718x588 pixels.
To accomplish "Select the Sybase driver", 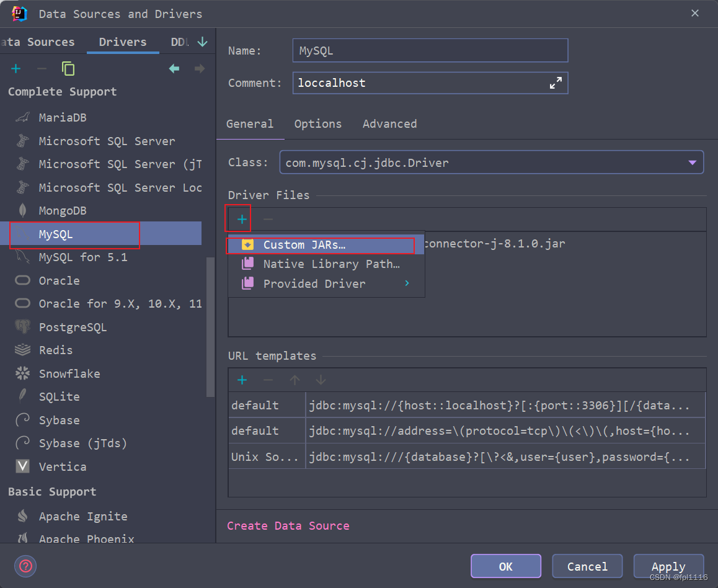I will (100, 420).
